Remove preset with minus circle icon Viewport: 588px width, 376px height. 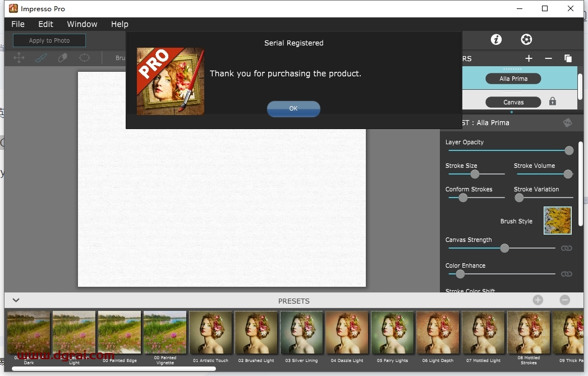pos(565,300)
